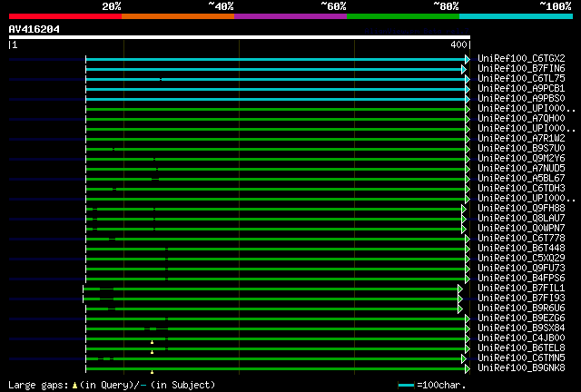Click the cyan 100char scale bar in the legend

coord(406,386)
